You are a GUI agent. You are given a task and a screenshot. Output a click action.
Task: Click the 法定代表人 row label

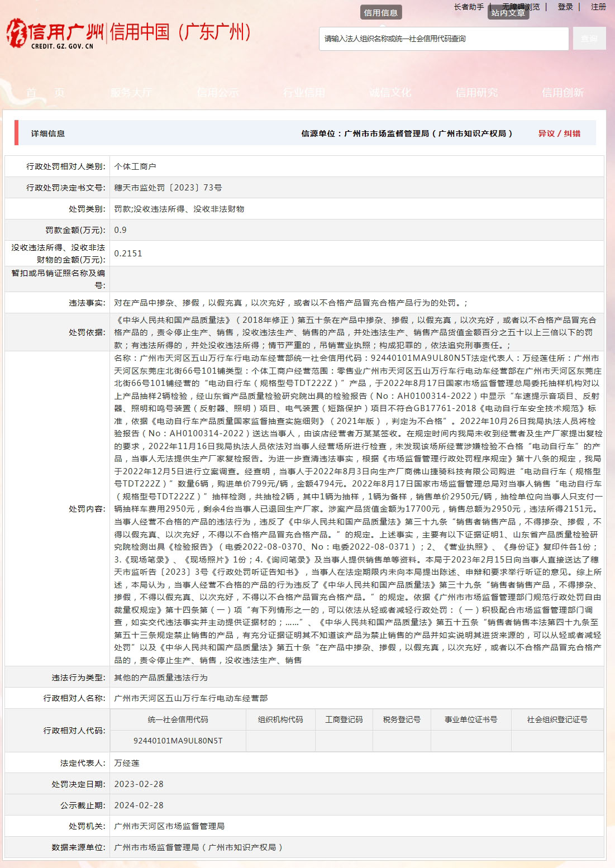click(83, 763)
